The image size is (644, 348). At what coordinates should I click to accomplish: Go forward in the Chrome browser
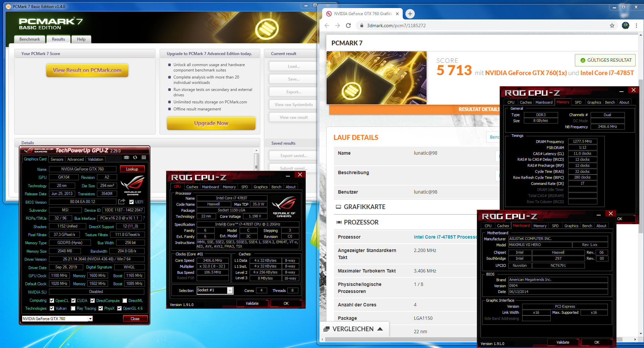pos(338,26)
